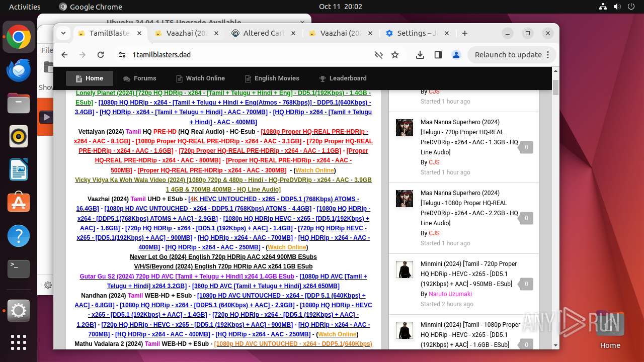This screenshot has width=644, height=362.
Task: Switch to the first Vaazhai tab
Action: pos(187,33)
